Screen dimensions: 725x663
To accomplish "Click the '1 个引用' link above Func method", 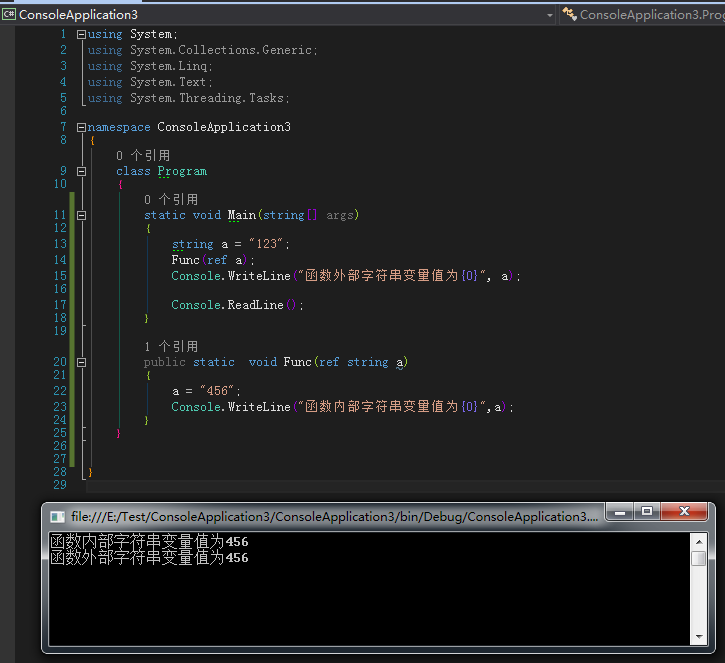I will 171,347.
